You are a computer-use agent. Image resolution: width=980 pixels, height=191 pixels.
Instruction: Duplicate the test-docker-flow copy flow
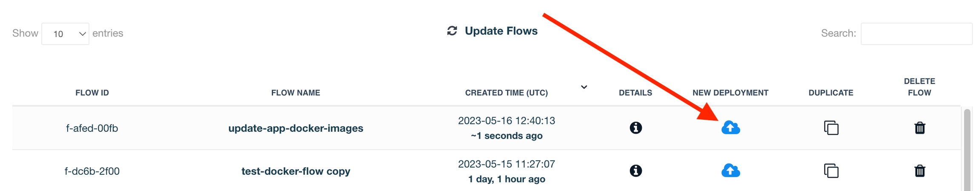[x=831, y=171]
